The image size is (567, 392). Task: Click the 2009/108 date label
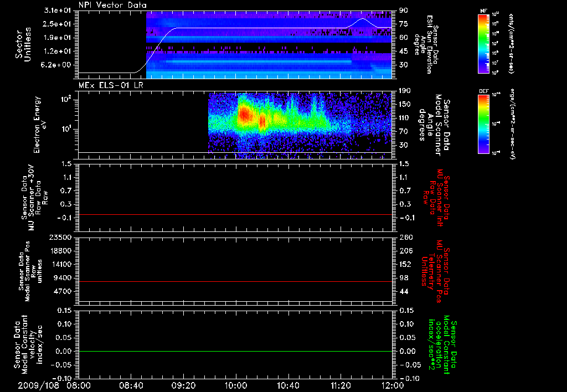click(x=39, y=385)
